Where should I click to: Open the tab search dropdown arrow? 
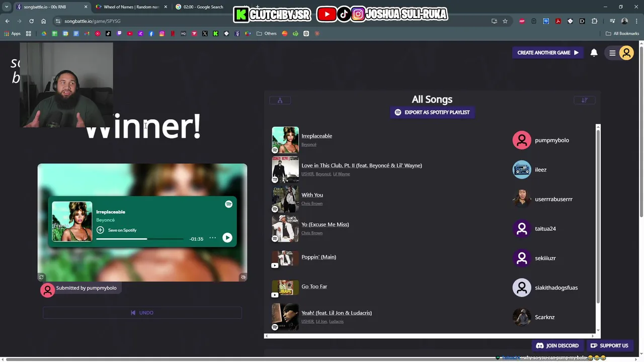(x=7, y=7)
